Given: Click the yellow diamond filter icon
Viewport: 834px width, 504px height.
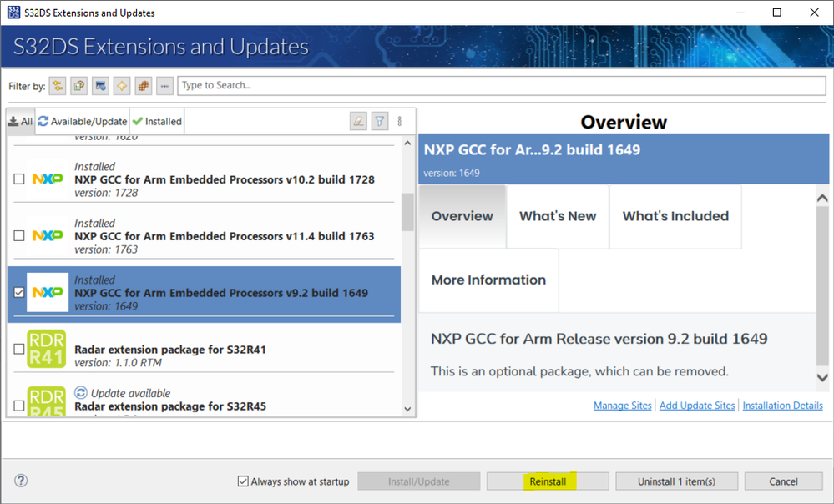Looking at the screenshot, I should coord(122,85).
